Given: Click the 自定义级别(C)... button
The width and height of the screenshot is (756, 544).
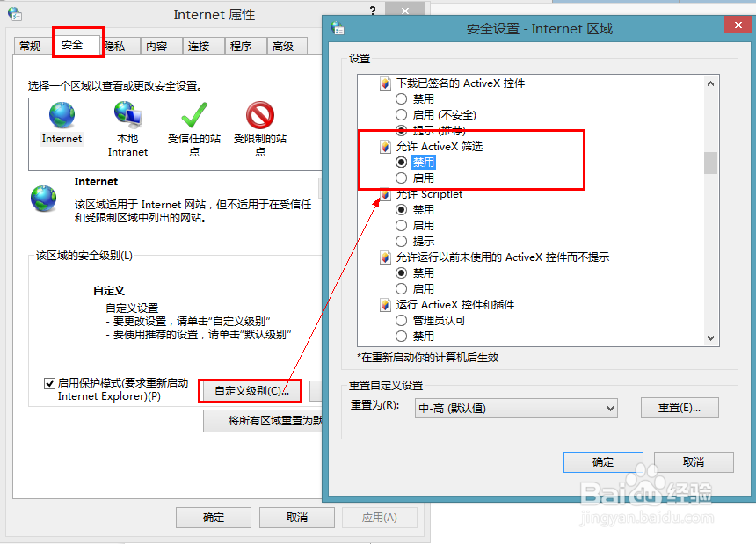Looking at the screenshot, I should click(251, 391).
